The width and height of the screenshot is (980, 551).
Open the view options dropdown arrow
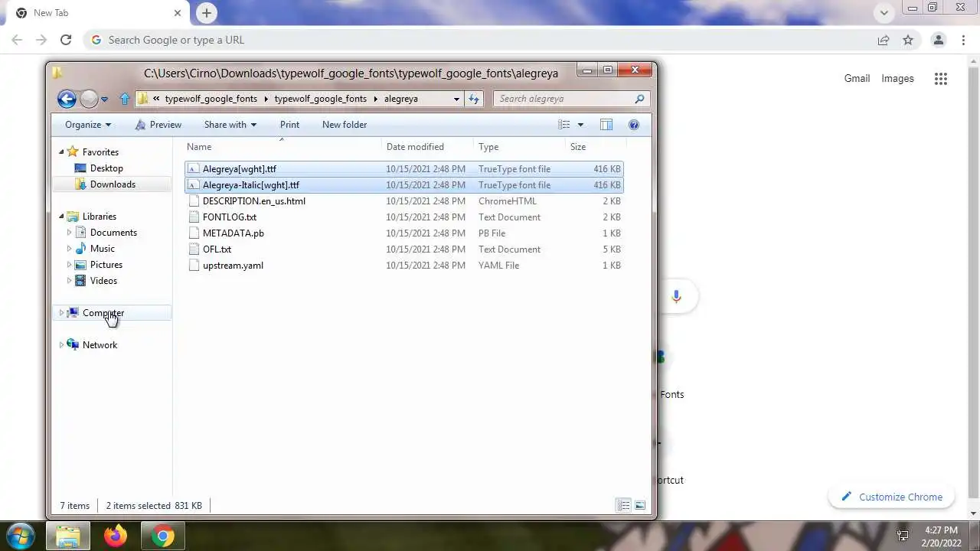pyautogui.click(x=580, y=125)
